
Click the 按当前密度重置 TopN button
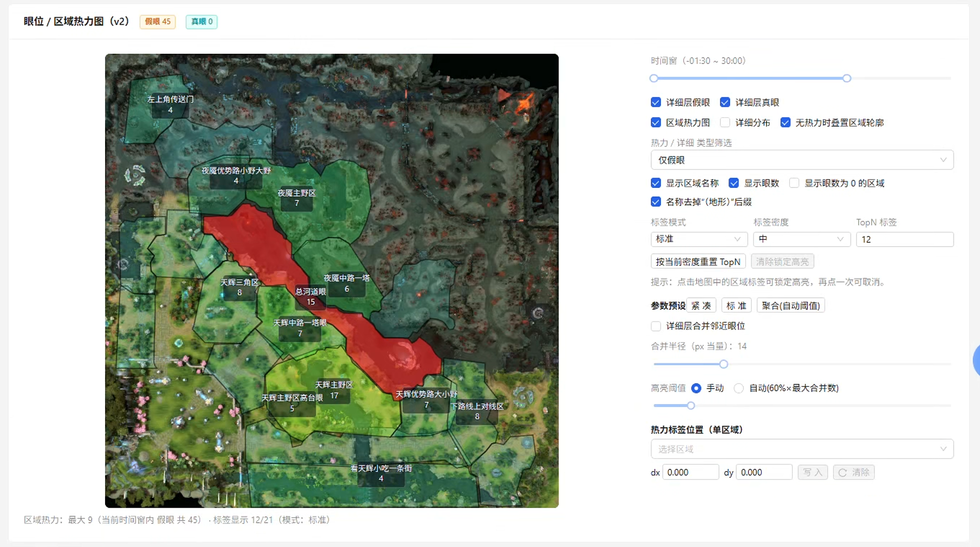pos(698,261)
